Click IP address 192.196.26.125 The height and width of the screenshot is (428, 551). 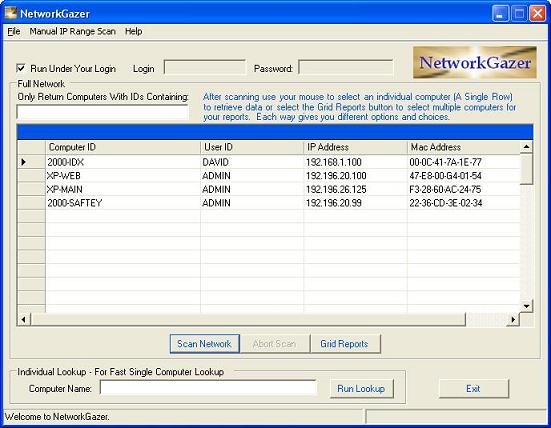355,189
